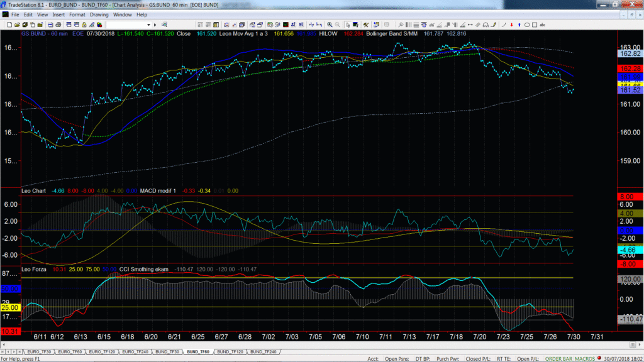Screen dimensions: 644x362
Task: Click the Zoom In magnifier icon
Action: [330, 25]
